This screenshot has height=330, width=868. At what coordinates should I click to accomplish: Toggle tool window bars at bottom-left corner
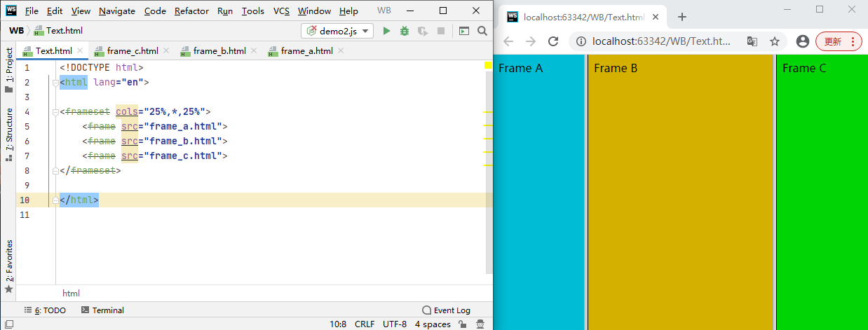pos(8,324)
